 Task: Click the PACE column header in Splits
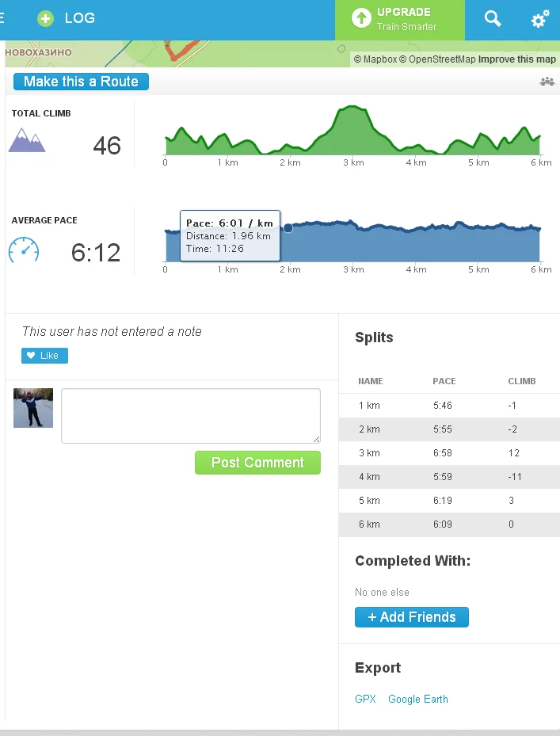(444, 381)
